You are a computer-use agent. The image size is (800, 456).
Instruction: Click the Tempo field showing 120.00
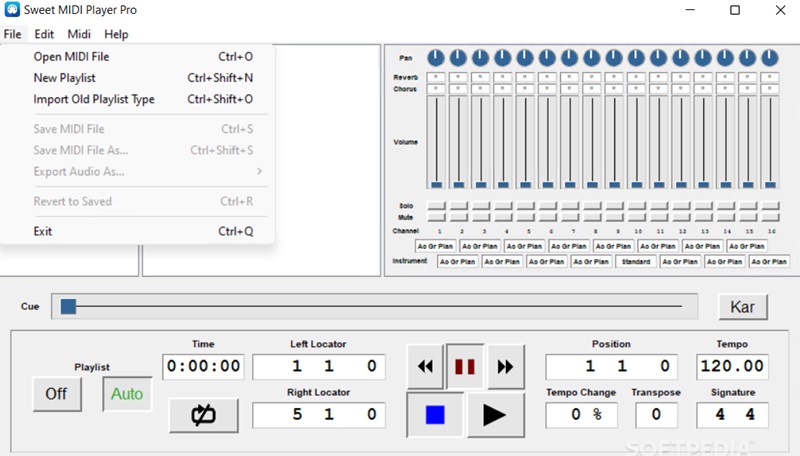point(732,366)
